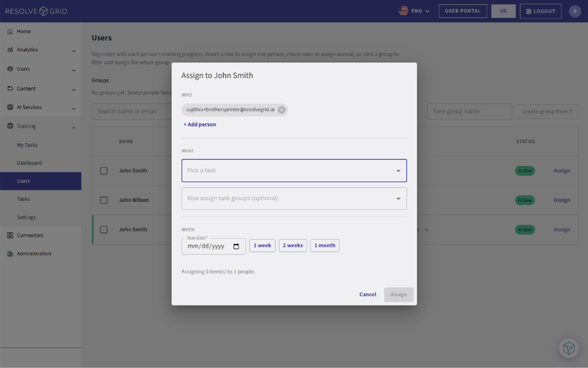Click the Connectors grid icon
588x368 pixels.
(x=10, y=235)
